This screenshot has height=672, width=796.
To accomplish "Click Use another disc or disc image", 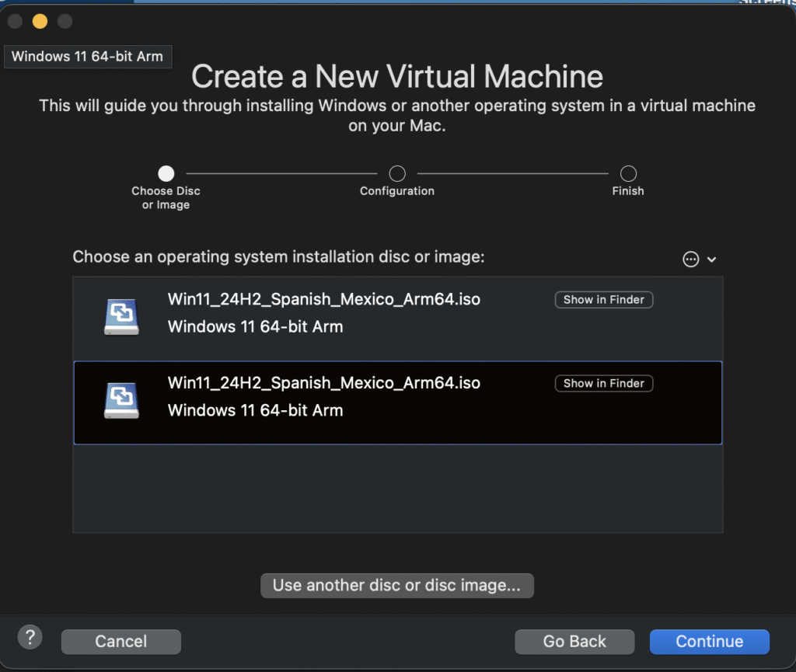I will pyautogui.click(x=396, y=585).
